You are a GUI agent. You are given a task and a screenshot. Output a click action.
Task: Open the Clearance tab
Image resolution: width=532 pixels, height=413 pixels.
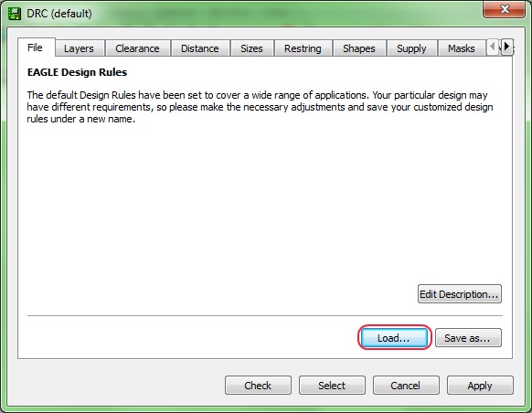tap(137, 48)
